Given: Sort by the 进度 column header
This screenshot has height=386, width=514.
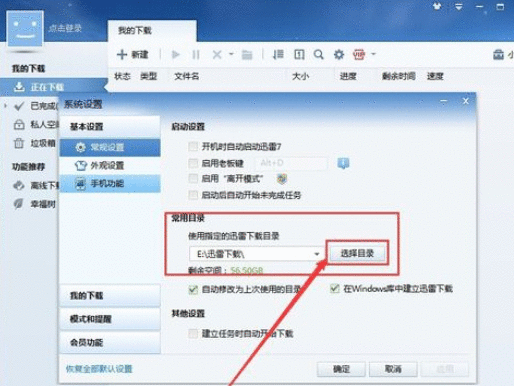Looking at the screenshot, I should [348, 76].
